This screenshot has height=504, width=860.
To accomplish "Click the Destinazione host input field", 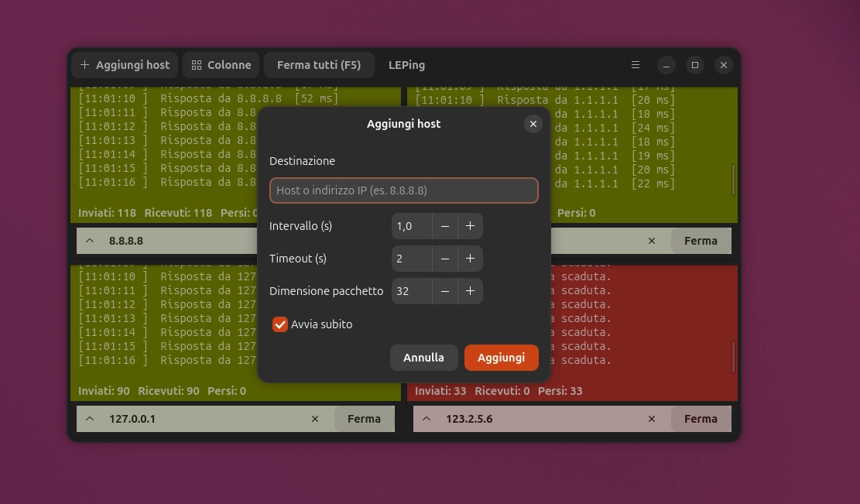I will (403, 190).
